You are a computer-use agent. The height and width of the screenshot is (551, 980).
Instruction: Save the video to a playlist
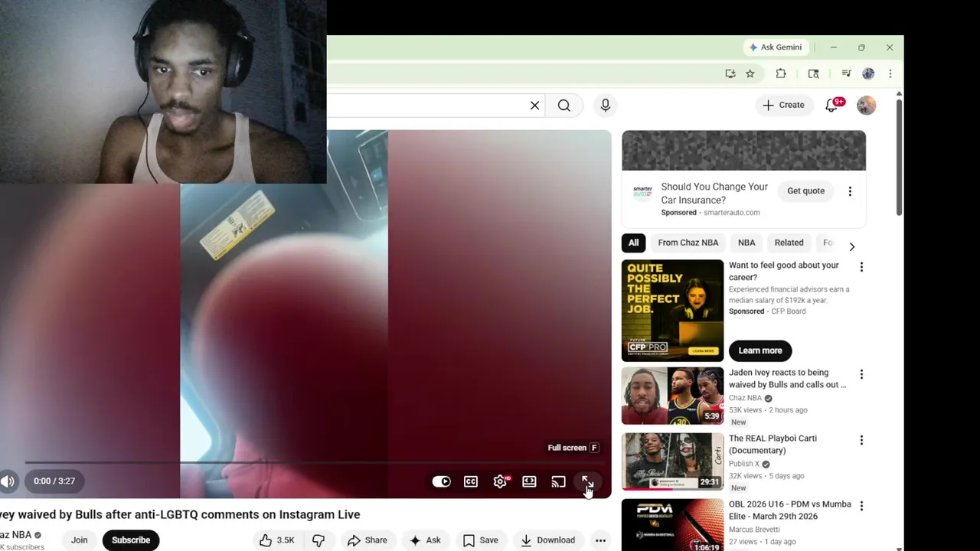click(x=481, y=540)
